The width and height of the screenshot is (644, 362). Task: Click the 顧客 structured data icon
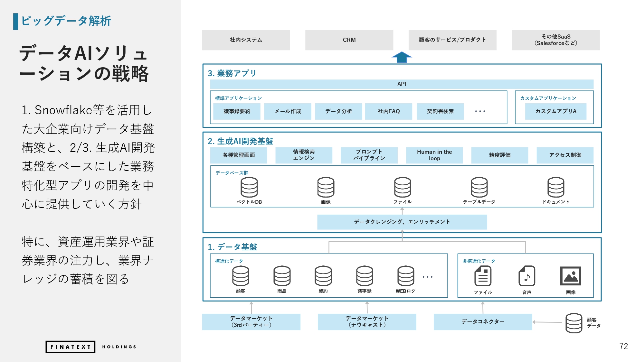(x=241, y=276)
